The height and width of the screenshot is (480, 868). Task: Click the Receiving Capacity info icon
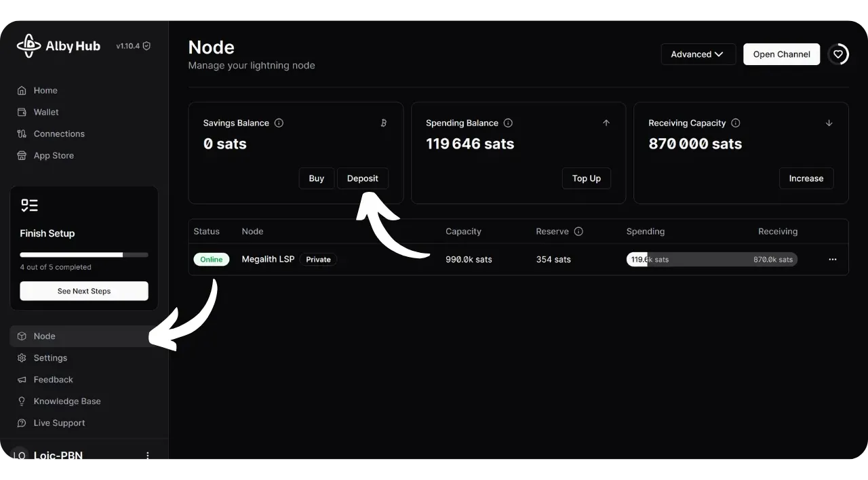(x=736, y=123)
